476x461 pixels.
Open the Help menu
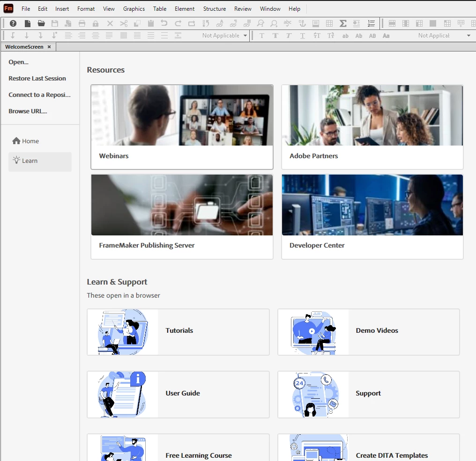tap(294, 9)
